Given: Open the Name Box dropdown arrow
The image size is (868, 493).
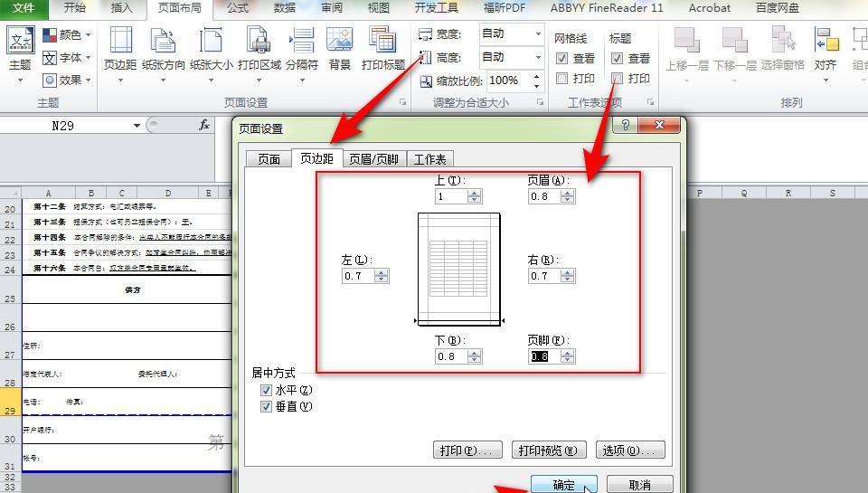Looking at the screenshot, I should 137,126.
